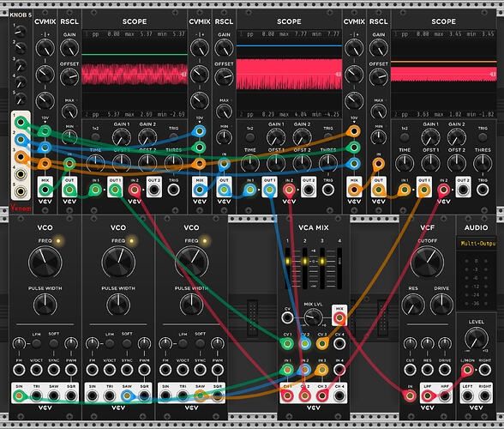Click the MIX LVL knob on VCA MIX

tap(313, 317)
